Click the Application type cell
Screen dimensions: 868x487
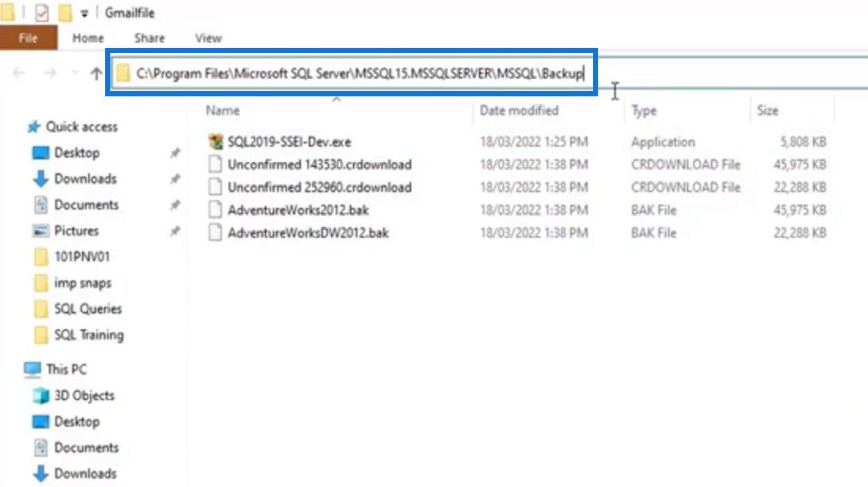pyautogui.click(x=663, y=142)
